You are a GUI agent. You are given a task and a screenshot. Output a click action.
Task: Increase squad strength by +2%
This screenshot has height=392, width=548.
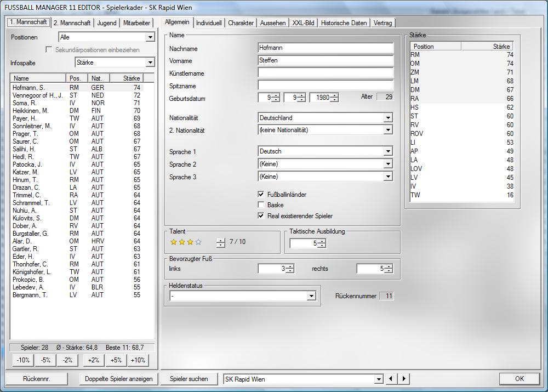[94, 360]
